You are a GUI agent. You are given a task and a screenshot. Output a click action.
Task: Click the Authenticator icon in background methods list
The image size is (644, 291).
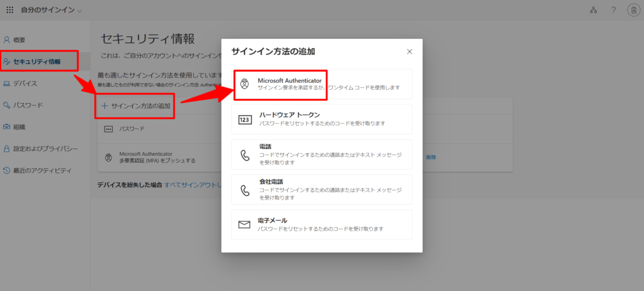108,157
